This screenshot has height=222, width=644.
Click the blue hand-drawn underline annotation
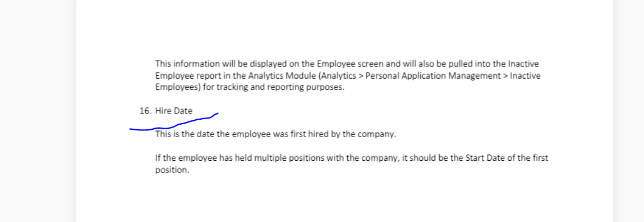tap(174, 122)
